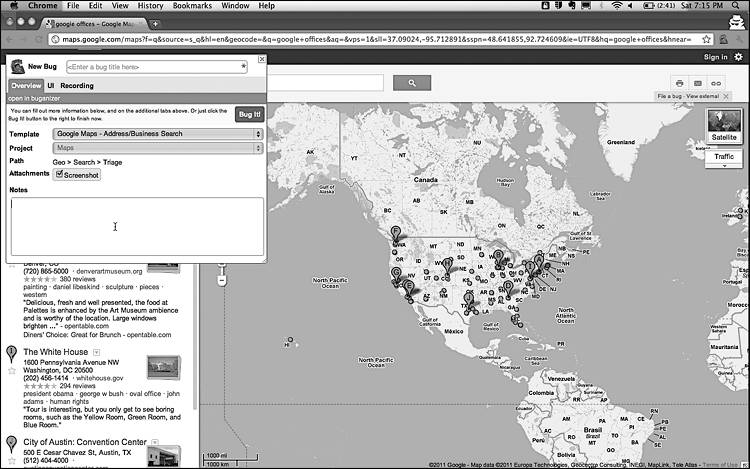Open the Spotlight search icon in menu bar
The height and width of the screenshot is (469, 750).
point(736,5)
